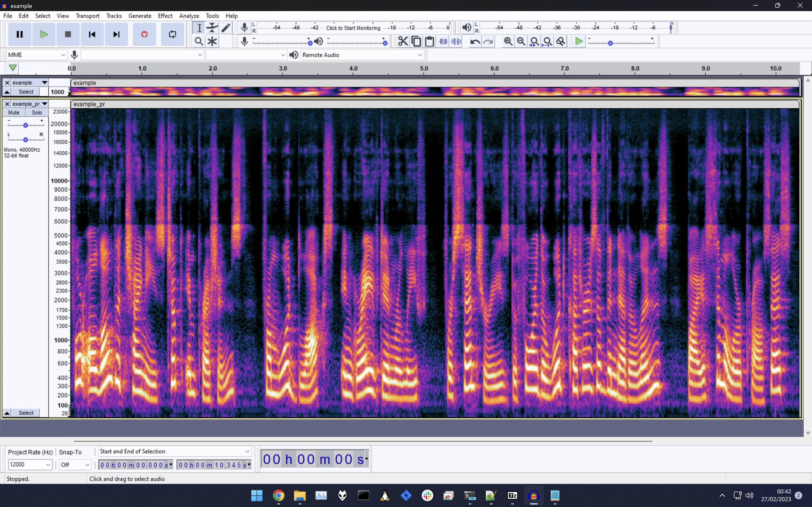This screenshot has width=812, height=507.
Task: Select the Envelope tool
Action: pos(212,28)
